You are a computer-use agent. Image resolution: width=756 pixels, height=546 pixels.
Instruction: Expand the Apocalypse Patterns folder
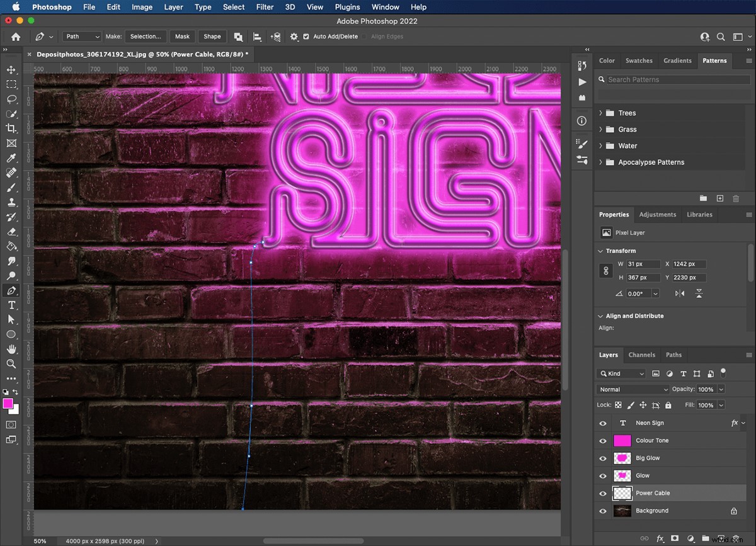600,162
